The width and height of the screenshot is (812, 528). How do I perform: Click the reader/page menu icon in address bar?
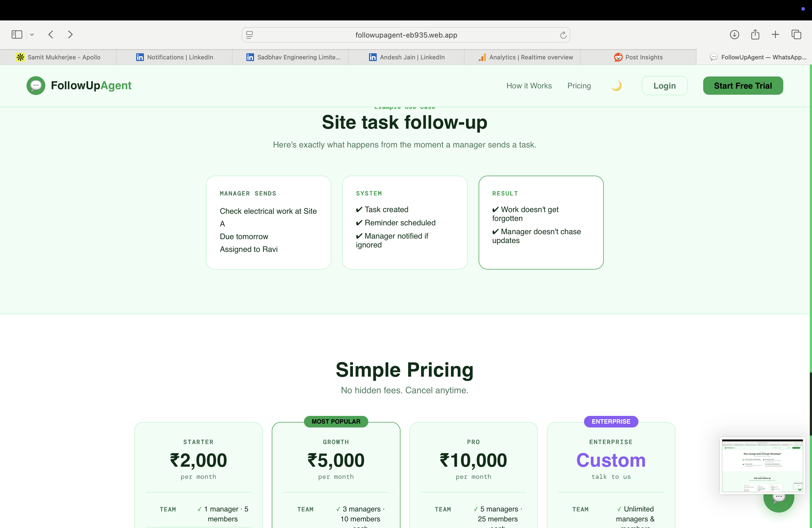click(x=249, y=35)
